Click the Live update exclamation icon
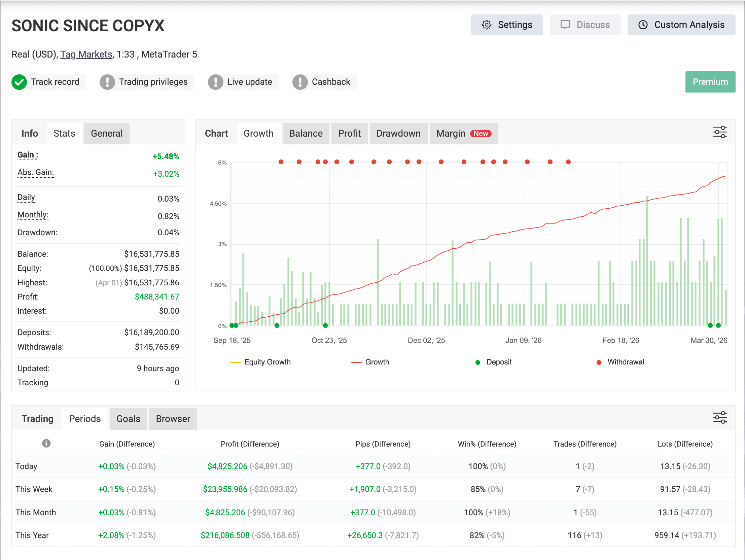The image size is (745, 560). (x=216, y=82)
